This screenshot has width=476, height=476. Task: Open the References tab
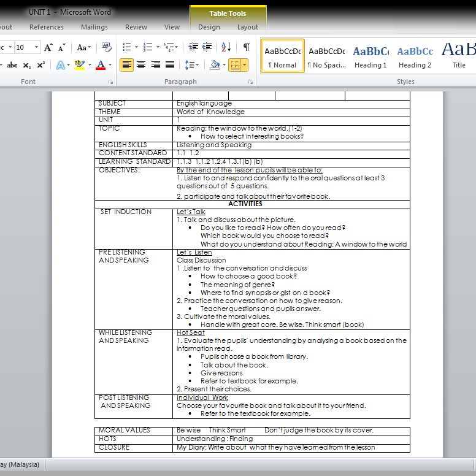click(47, 27)
